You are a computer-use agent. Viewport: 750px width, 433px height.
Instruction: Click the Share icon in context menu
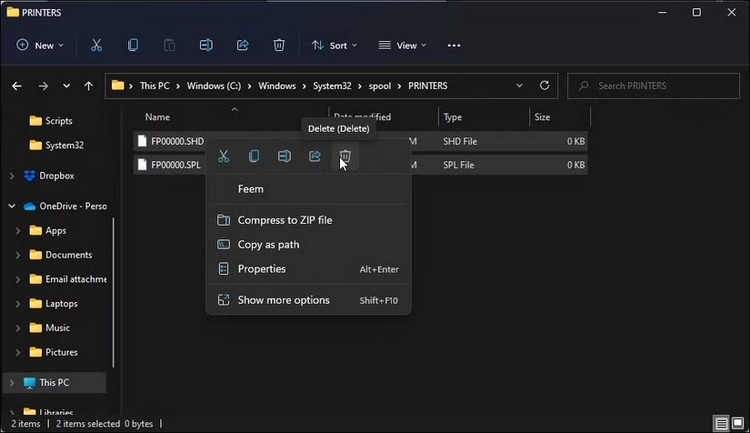[x=315, y=156]
